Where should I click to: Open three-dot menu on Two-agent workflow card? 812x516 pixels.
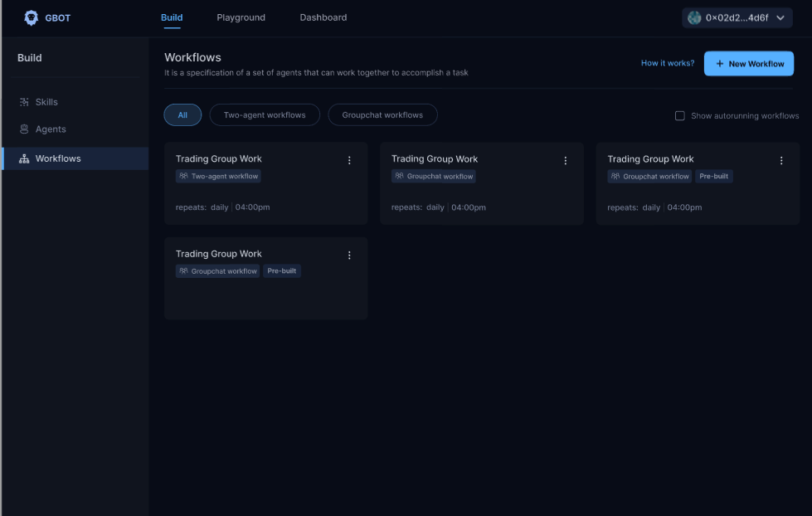tap(349, 161)
